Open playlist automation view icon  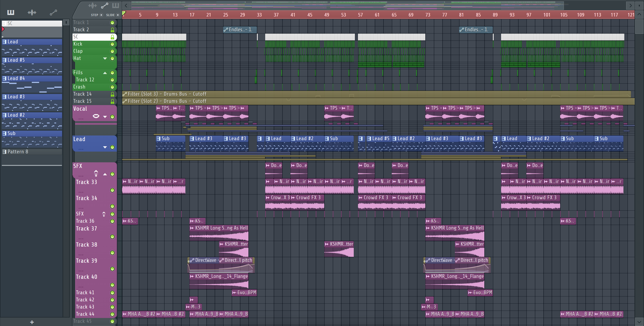point(104,5)
